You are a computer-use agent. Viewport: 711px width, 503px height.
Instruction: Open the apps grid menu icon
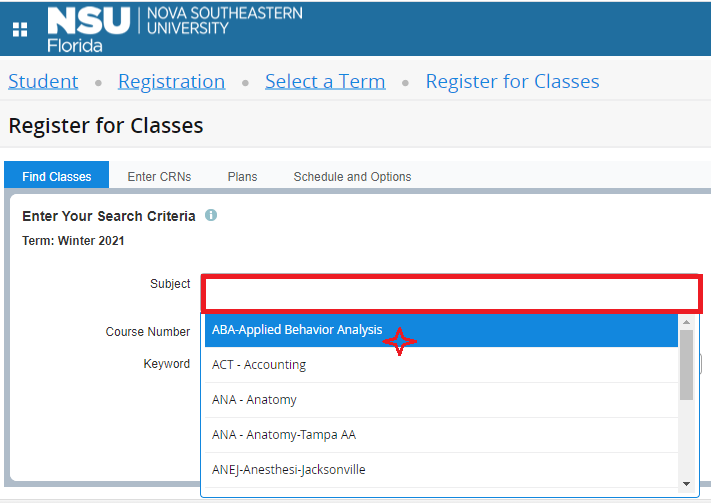20,30
